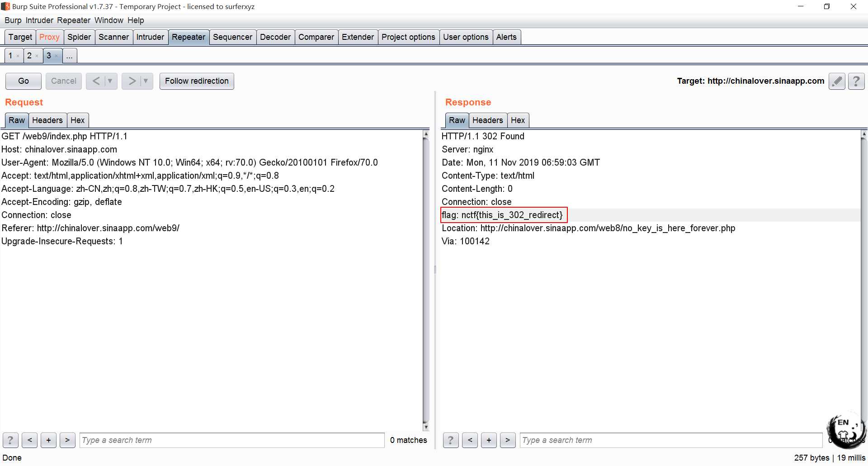This screenshot has height=466, width=868.
Task: Switch to the Scanner tab
Action: pos(113,37)
